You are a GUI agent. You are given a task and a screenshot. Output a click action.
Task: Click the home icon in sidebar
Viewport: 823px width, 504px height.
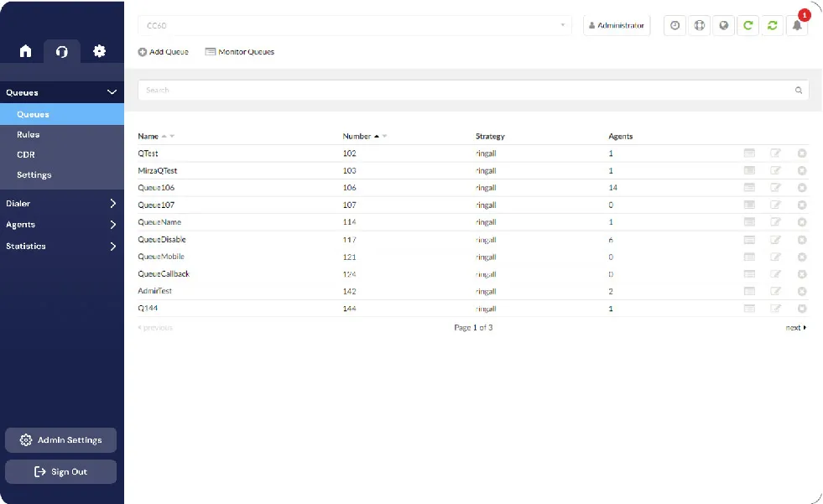coord(25,51)
